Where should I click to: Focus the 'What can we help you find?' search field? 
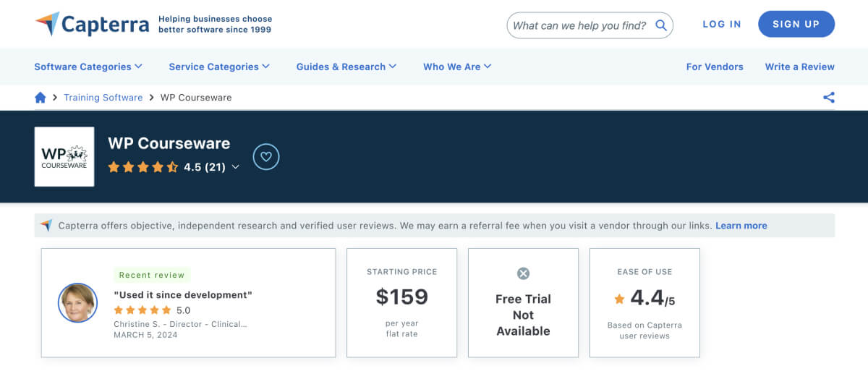590,25
